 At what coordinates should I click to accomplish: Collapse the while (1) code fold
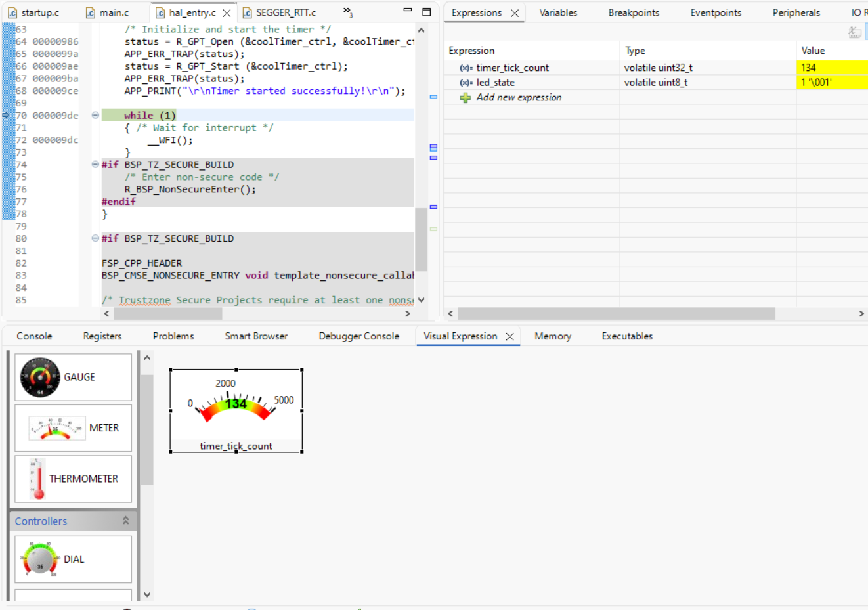(x=95, y=115)
